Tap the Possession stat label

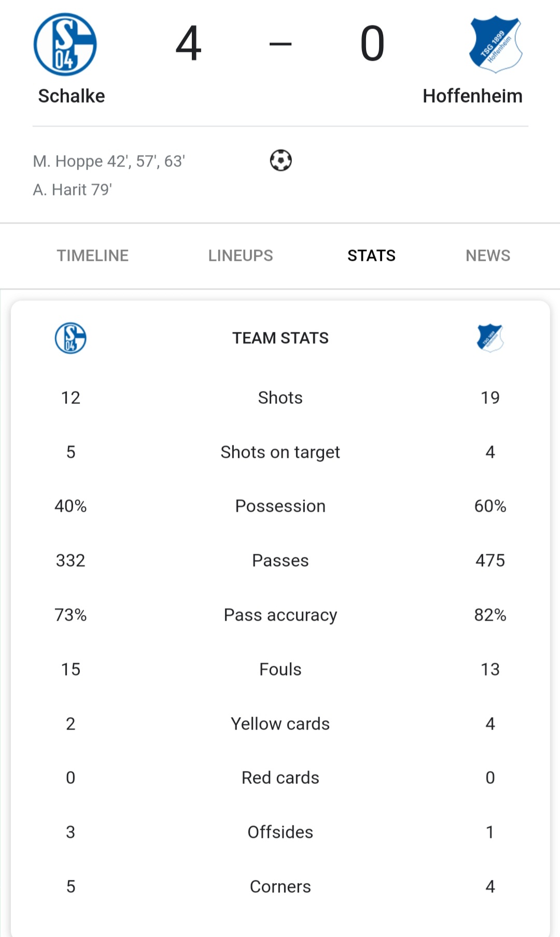pos(281,506)
